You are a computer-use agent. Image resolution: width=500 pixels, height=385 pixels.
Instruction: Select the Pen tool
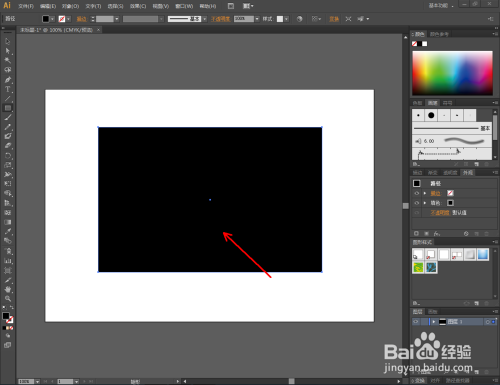(8, 79)
